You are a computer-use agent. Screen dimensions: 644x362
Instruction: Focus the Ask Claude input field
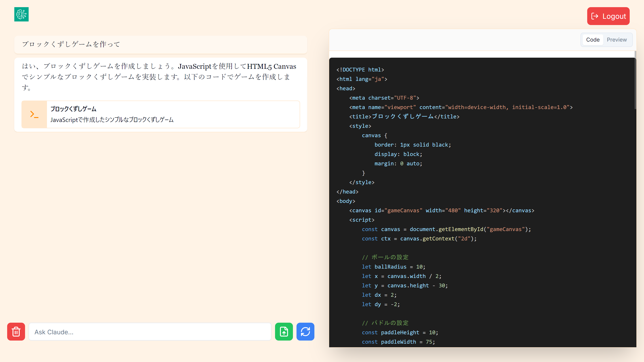(150, 332)
